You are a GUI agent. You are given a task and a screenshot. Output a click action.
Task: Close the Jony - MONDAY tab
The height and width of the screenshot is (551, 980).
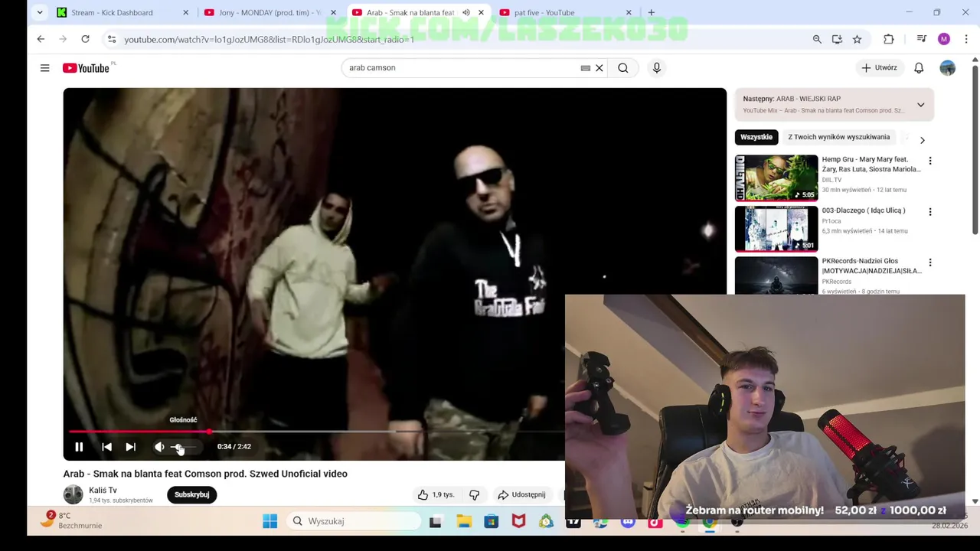pyautogui.click(x=333, y=13)
